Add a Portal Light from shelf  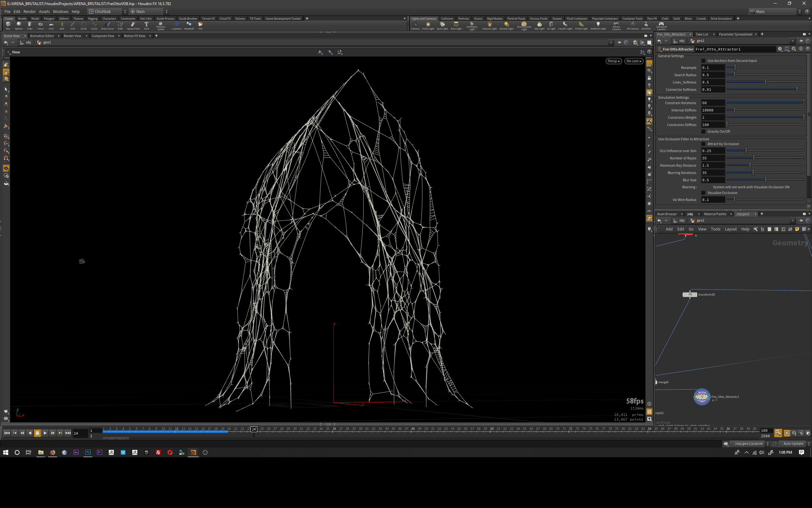tap(581, 25)
